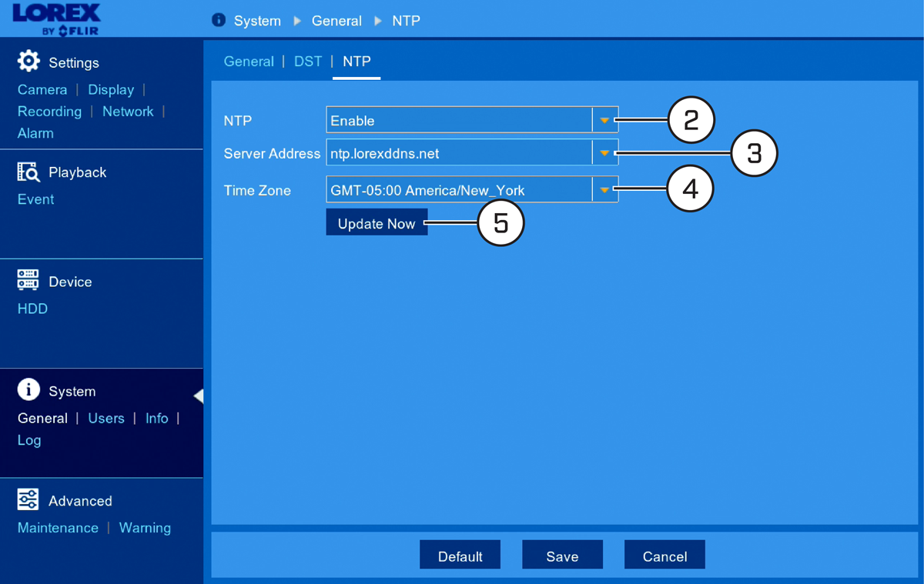Click the Playback search icon

(28, 172)
